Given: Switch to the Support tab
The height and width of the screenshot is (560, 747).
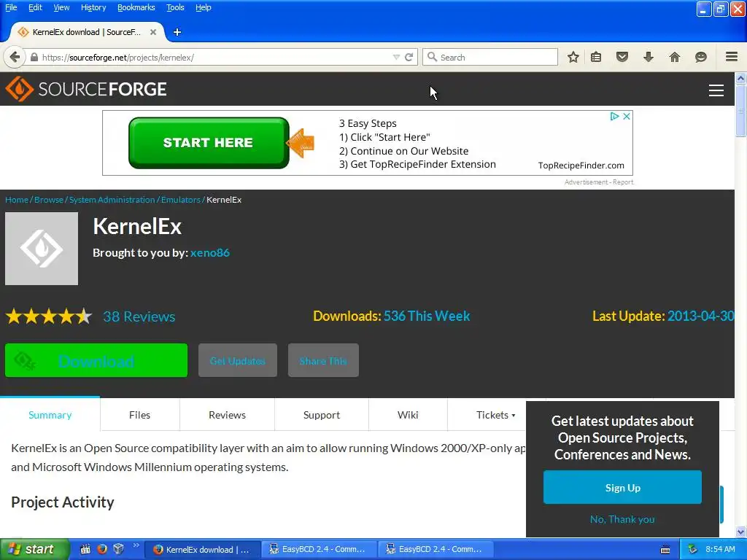Looking at the screenshot, I should point(322,415).
